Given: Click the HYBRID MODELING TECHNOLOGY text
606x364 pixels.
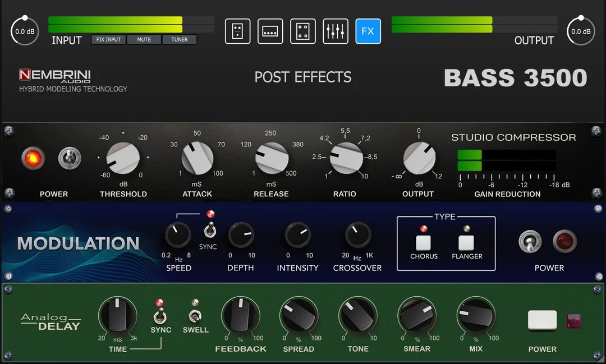Looking at the screenshot, I should (73, 89).
